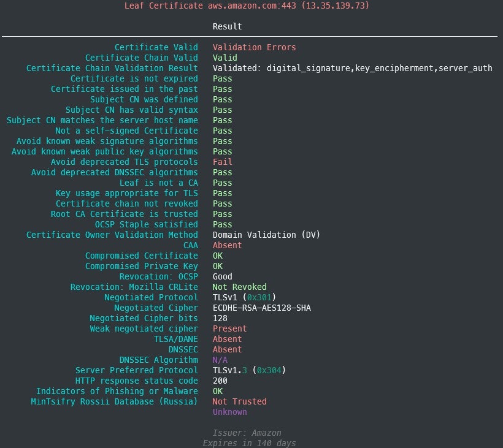Click the Certificate Chain Valid row label
This screenshot has width=503, height=448.
(142, 58)
